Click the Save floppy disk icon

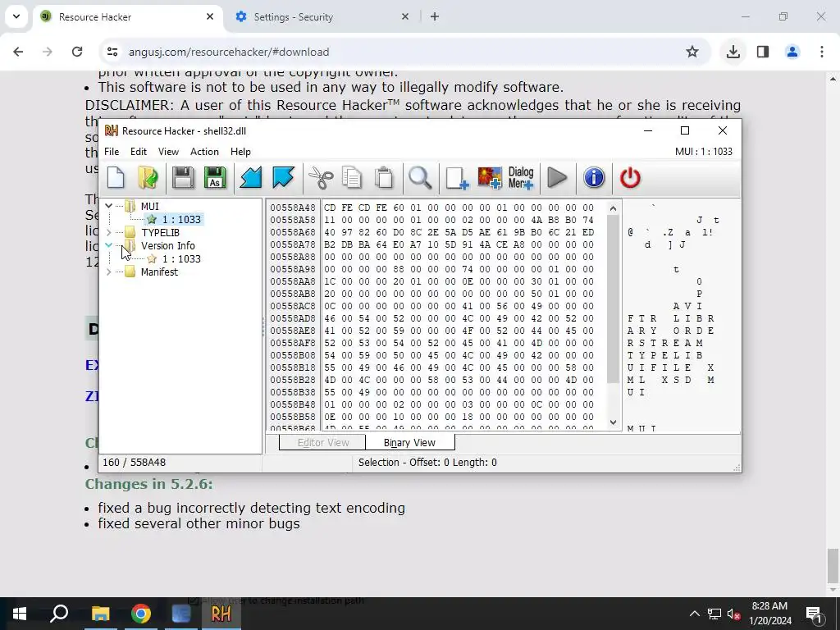tap(183, 177)
